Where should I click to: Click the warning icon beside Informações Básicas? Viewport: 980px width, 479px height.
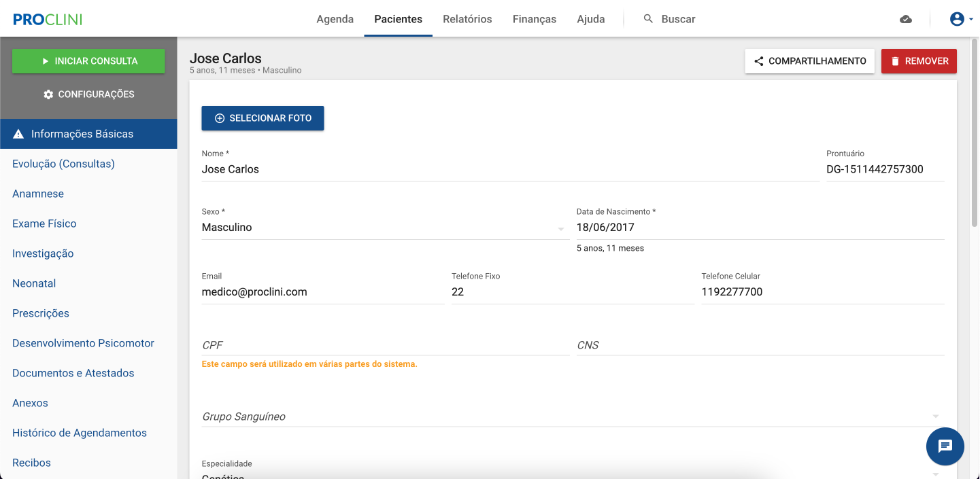tap(18, 134)
